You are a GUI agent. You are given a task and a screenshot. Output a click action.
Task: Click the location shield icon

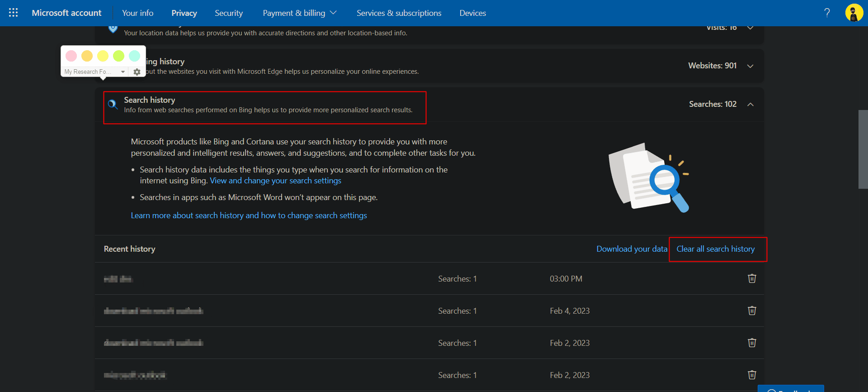[x=113, y=29]
